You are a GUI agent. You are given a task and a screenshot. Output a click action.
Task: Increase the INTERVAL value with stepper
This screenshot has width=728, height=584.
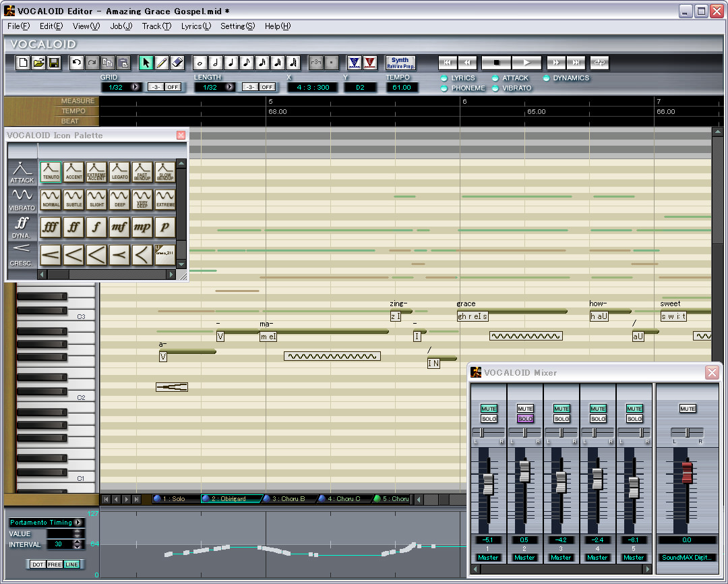click(x=78, y=542)
